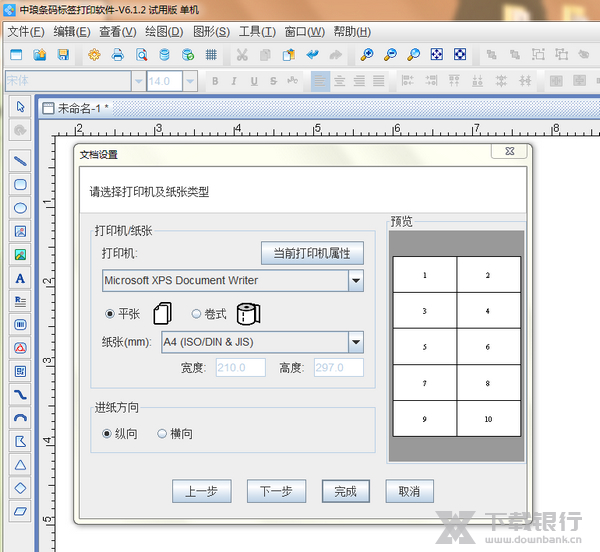The height and width of the screenshot is (552, 600).
Task: Select the parallelogram shape tool
Action: click(20, 511)
